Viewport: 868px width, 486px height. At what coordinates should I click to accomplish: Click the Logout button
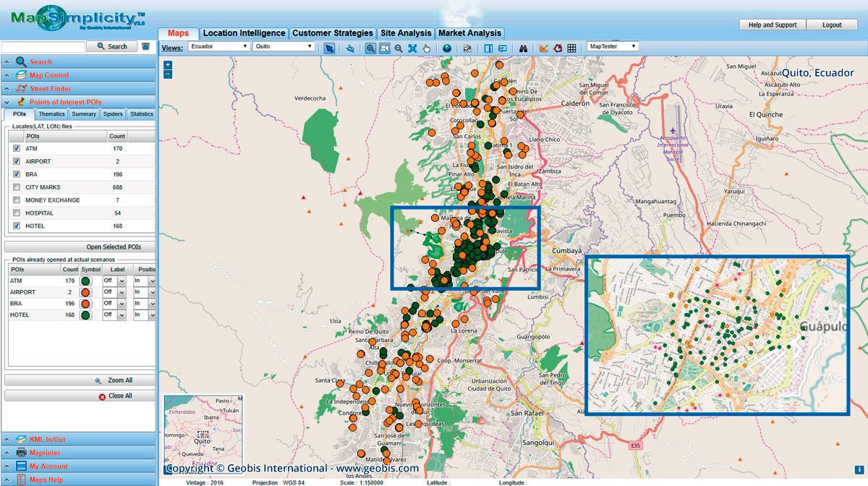coord(833,25)
